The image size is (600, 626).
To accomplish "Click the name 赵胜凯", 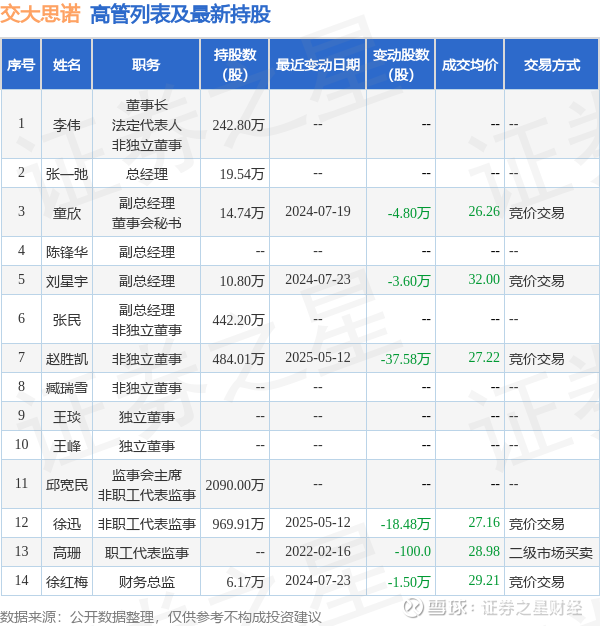I will pyautogui.click(x=67, y=359).
